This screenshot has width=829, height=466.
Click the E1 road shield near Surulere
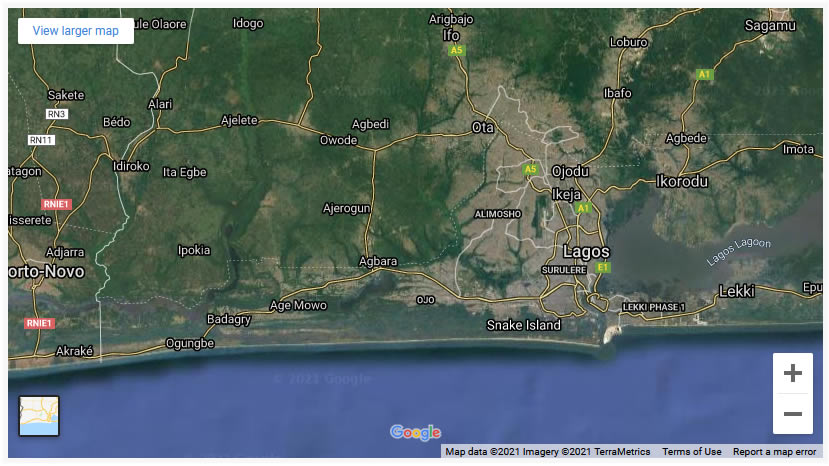coord(602,268)
